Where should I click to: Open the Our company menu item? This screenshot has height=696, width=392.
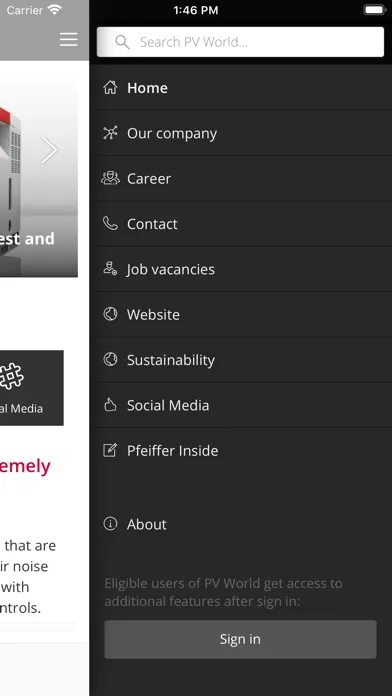(x=244, y=133)
